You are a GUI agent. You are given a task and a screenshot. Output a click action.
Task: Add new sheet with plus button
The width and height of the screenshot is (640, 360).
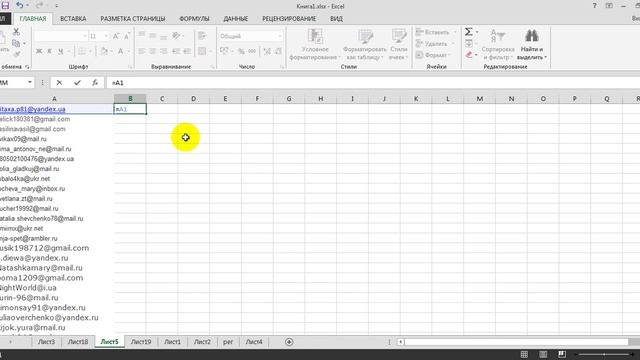[x=289, y=342]
